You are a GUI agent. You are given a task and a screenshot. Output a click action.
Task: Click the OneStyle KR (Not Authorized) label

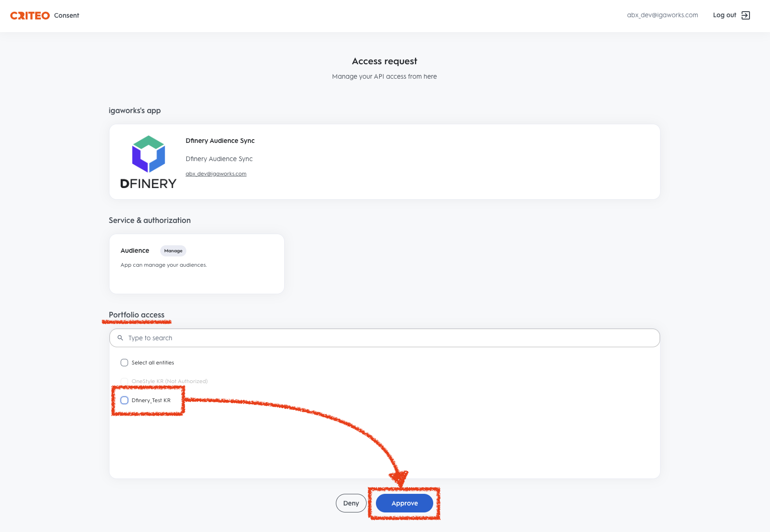tap(170, 381)
